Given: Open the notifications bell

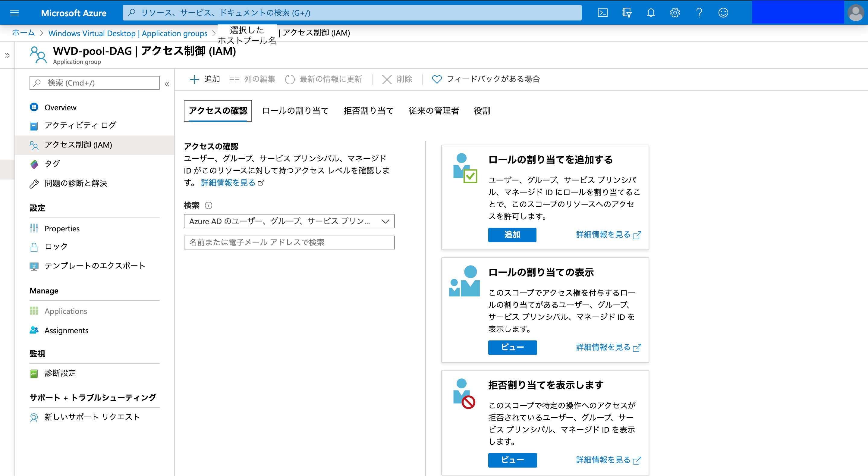Looking at the screenshot, I should (651, 13).
